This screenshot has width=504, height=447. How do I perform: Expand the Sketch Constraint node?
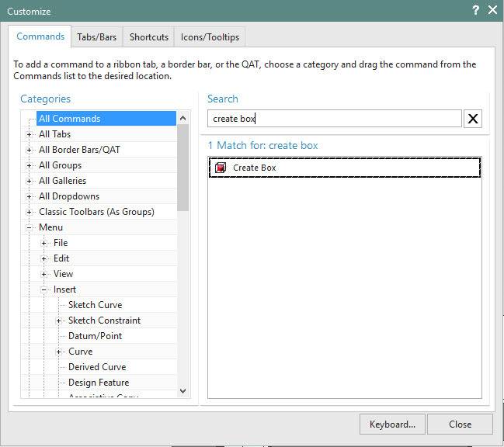coord(58,321)
